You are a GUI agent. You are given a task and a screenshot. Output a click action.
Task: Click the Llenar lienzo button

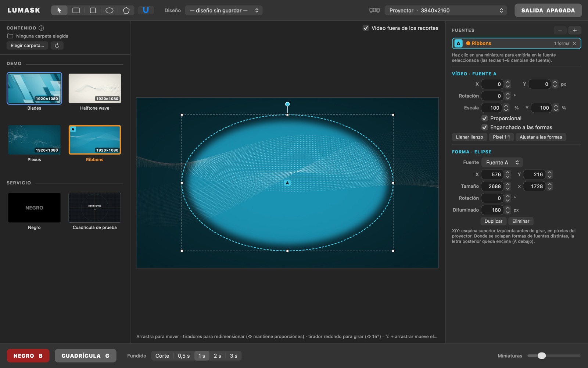tap(469, 137)
